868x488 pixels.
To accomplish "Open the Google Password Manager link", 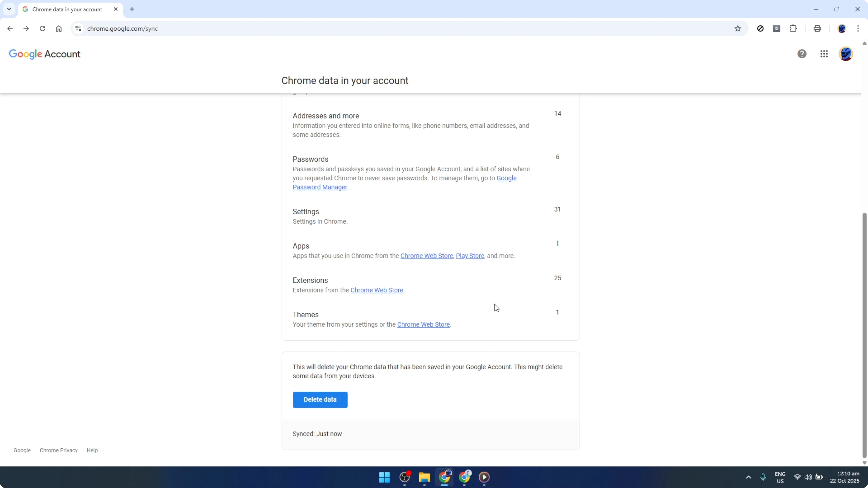I will 319,187.
